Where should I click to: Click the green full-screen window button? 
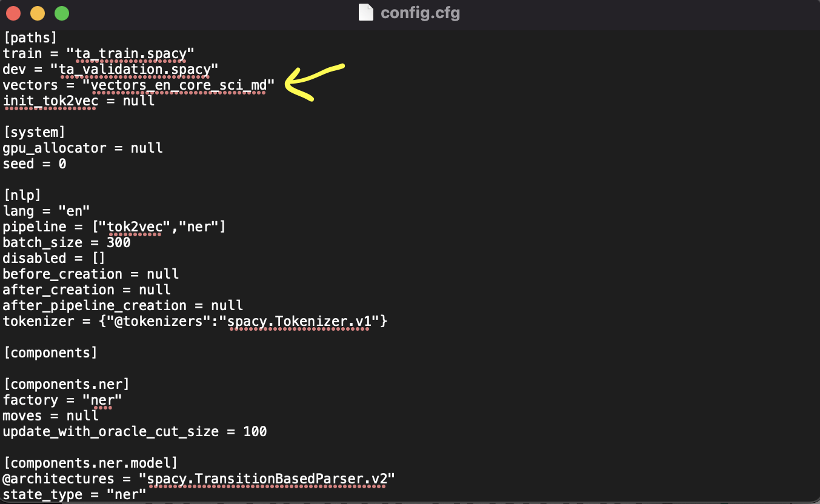click(62, 13)
